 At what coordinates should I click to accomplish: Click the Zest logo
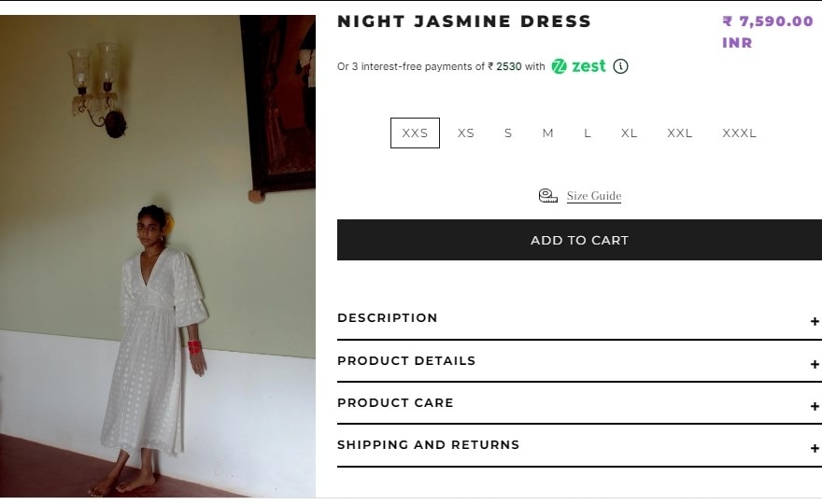point(578,66)
